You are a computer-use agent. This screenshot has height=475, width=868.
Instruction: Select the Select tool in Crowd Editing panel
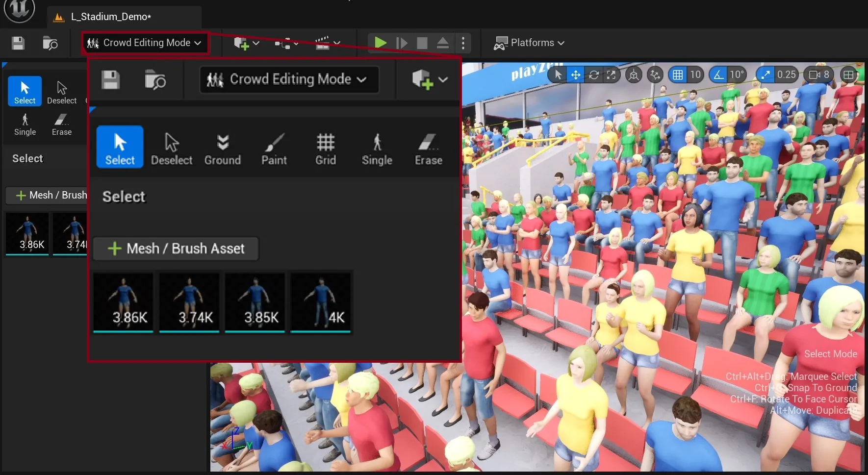point(119,147)
